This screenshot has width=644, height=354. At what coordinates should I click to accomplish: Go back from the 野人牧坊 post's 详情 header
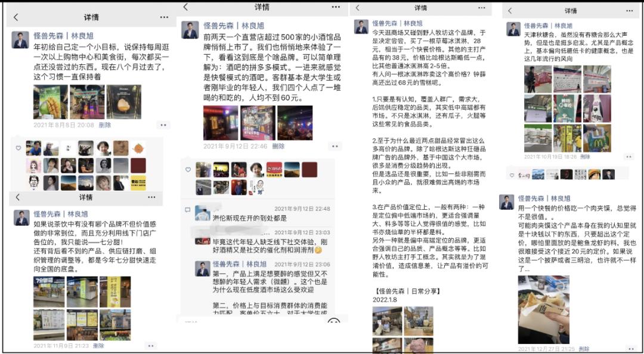357,8
